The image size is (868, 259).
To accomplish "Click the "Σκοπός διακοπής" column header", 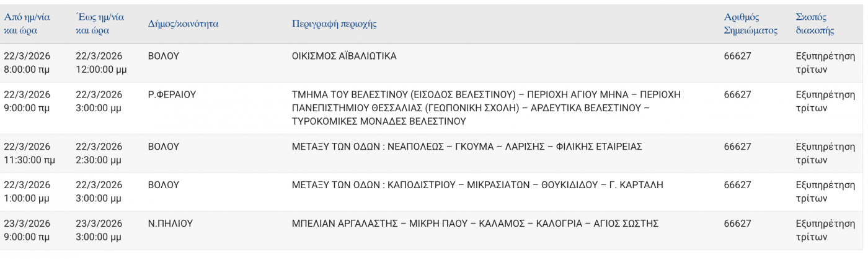I will [815, 24].
